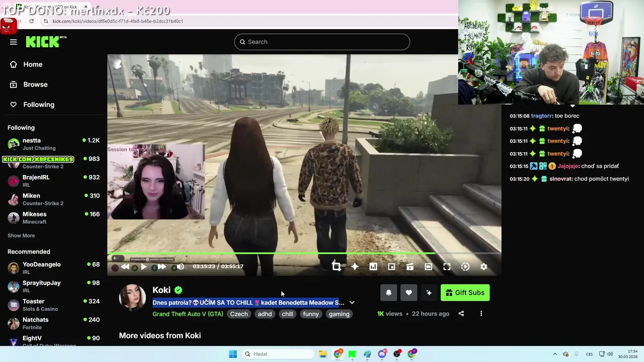The width and height of the screenshot is (644, 362).
Task: Click Koki's profile avatar
Action: [x=132, y=298]
